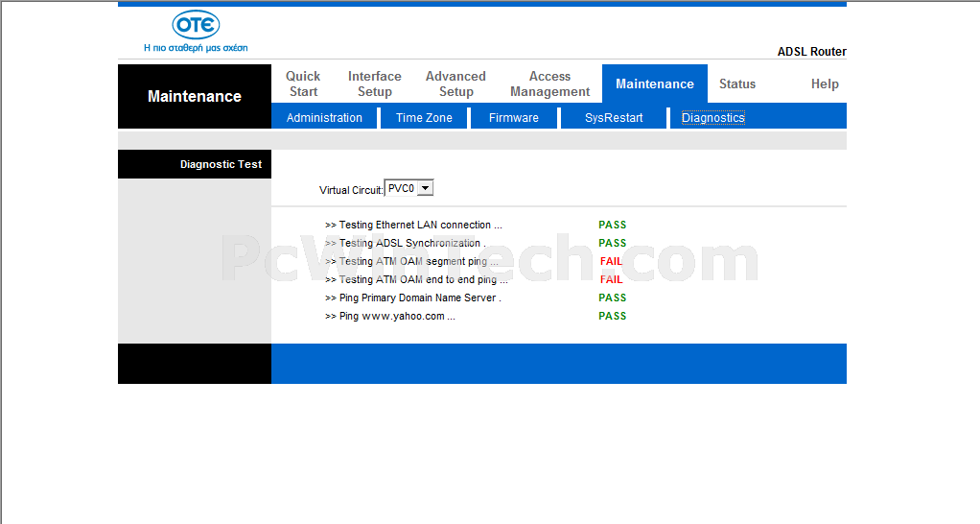Click the black 'Maintenance' page title block

tap(195, 96)
